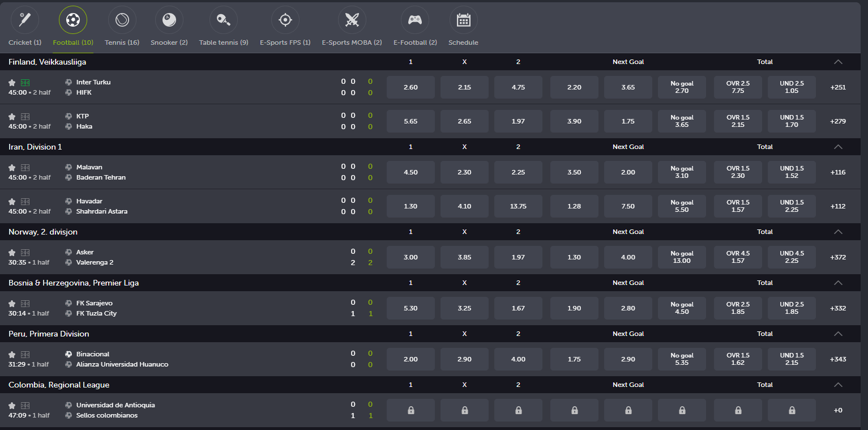Screen dimensions: 868x430
Task: Open the Table tennis (9) tab label
Action: click(224, 42)
